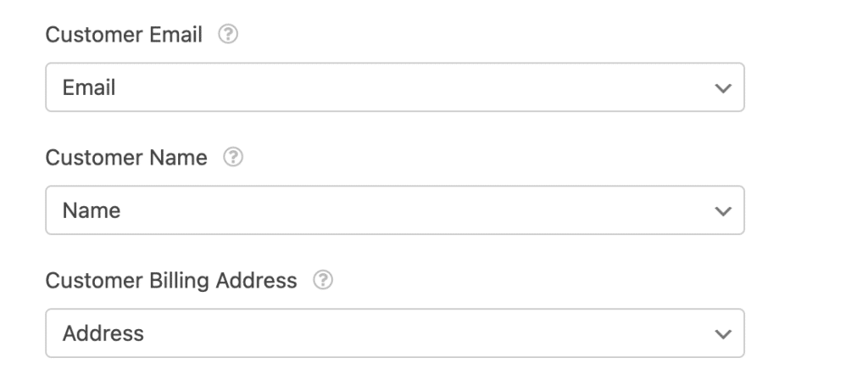The height and width of the screenshot is (386, 868).
Task: Change the field mapped to Customer Email
Action: click(394, 87)
